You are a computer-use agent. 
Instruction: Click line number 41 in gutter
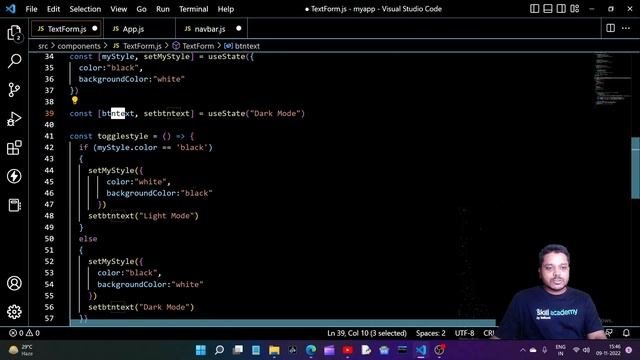[49, 136]
